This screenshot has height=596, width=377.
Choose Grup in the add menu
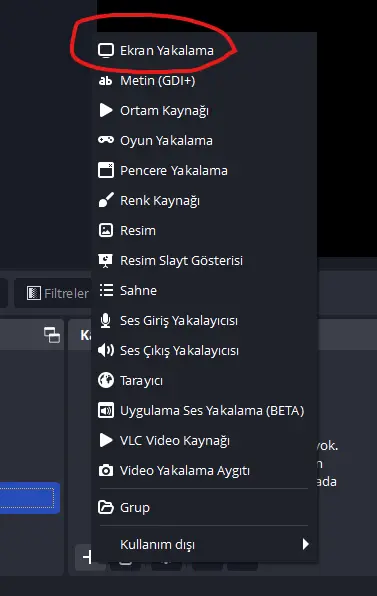point(204,507)
